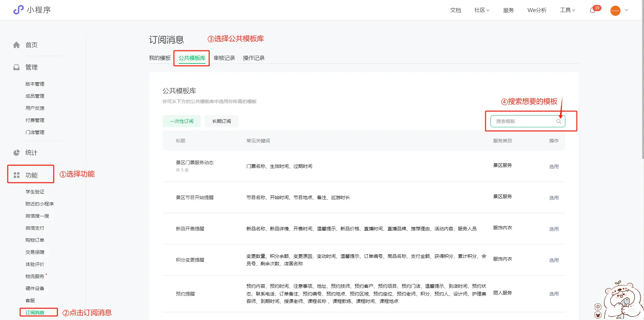Click 选用 for 积分变更提醒 template
The width and height of the screenshot is (644, 320).
pos(554,260)
